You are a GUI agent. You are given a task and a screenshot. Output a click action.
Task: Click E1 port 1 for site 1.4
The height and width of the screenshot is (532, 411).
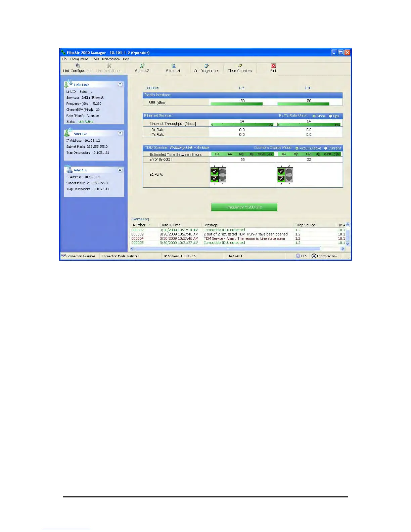[x=281, y=171]
